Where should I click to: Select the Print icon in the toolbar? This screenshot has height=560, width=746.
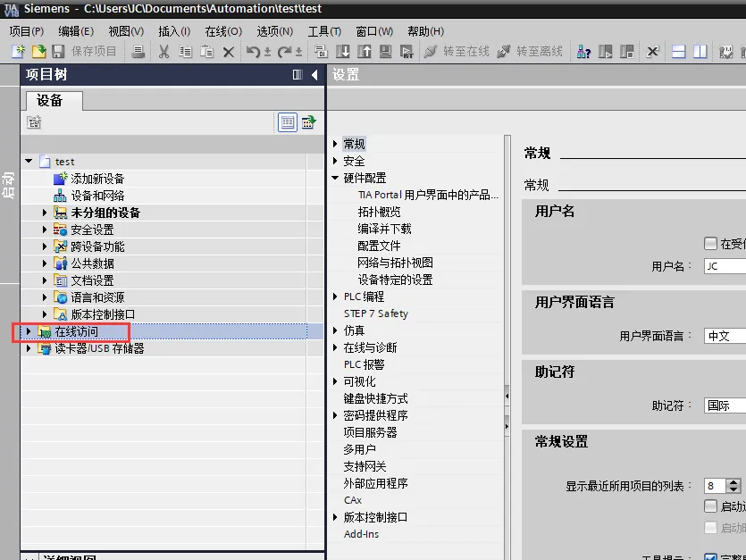click(136, 52)
